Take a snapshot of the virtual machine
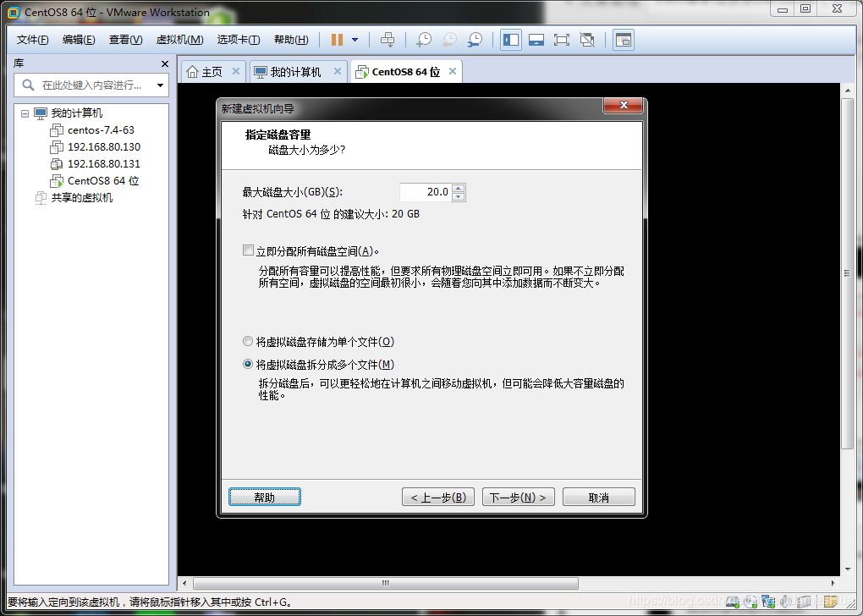This screenshot has height=616, width=863. 424,39
